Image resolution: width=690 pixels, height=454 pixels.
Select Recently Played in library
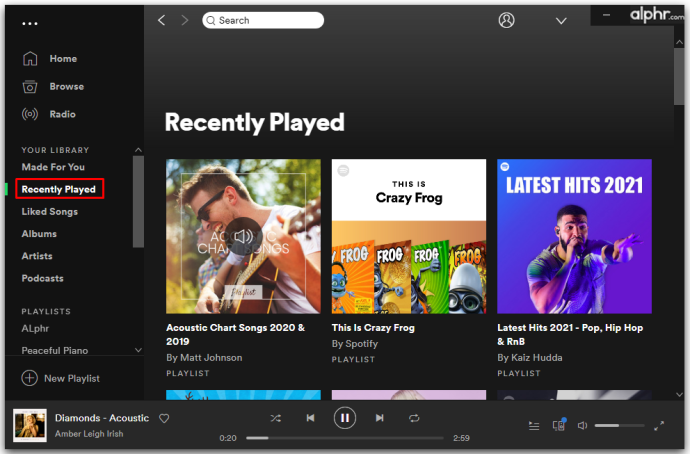(59, 189)
